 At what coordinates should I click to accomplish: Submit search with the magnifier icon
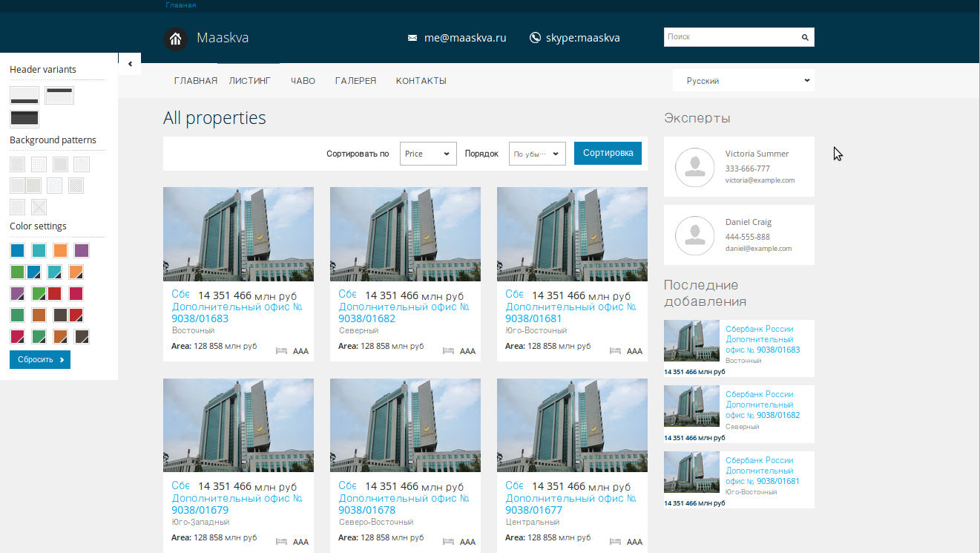click(x=805, y=37)
